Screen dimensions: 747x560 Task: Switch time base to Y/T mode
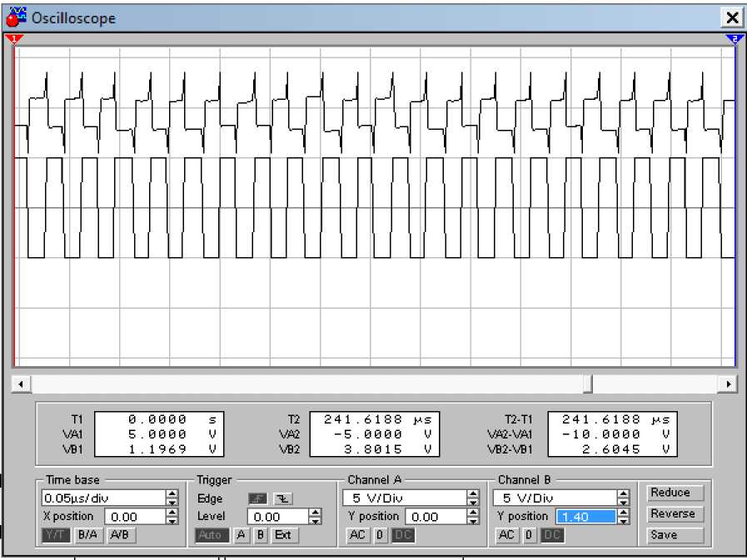pyautogui.click(x=56, y=535)
